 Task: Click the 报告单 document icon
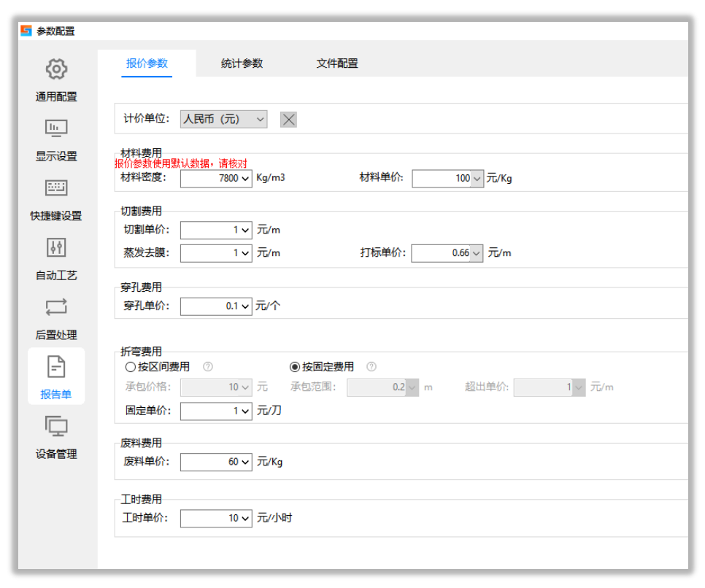(x=56, y=366)
